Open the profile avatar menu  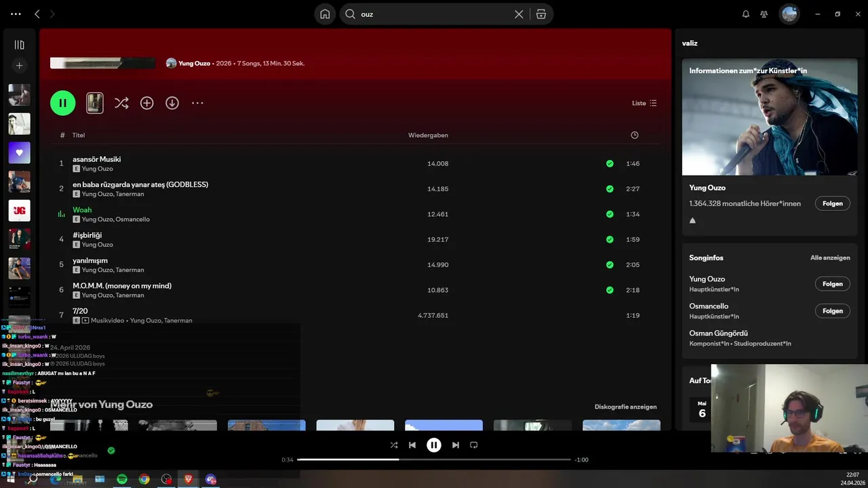point(789,14)
